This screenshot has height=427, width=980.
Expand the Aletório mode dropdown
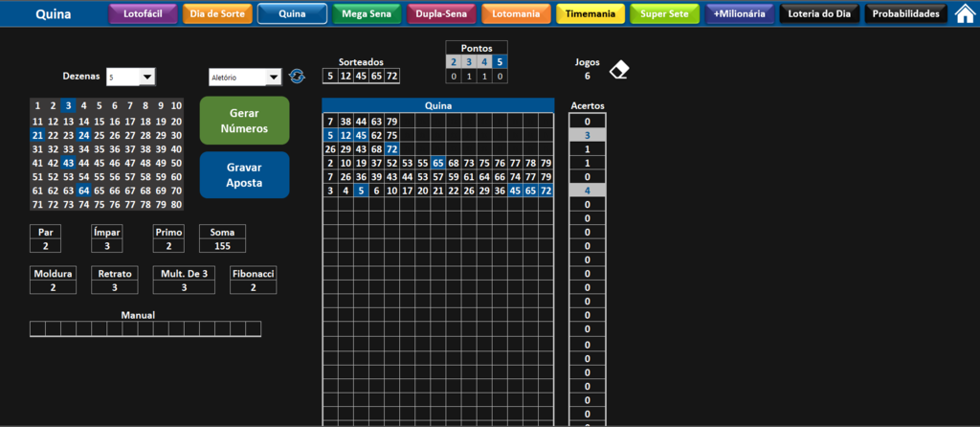pos(274,77)
